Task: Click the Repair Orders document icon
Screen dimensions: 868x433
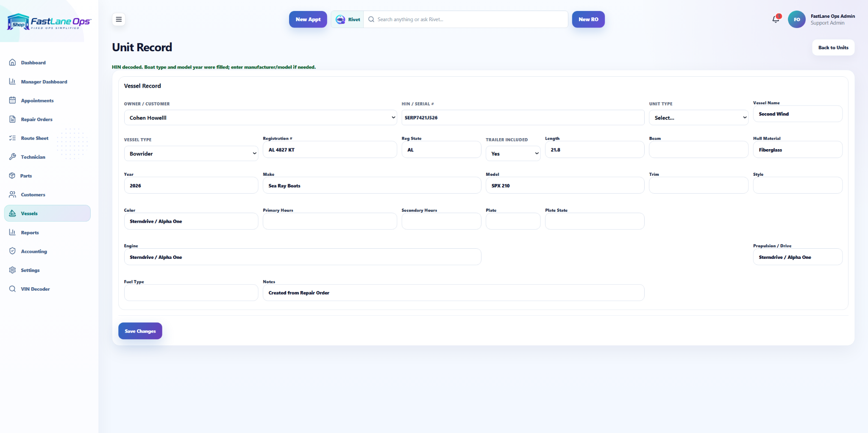Action: tap(12, 119)
